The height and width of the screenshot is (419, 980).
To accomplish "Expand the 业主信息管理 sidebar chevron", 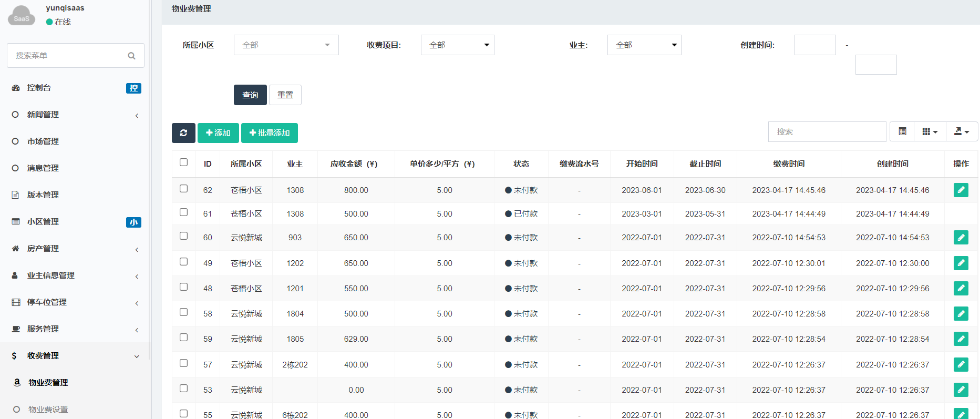I will coord(137,276).
